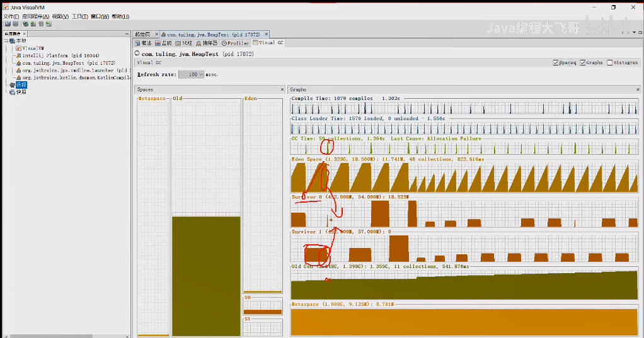
Task: Select the 快照 tree node
Action: click(x=21, y=92)
